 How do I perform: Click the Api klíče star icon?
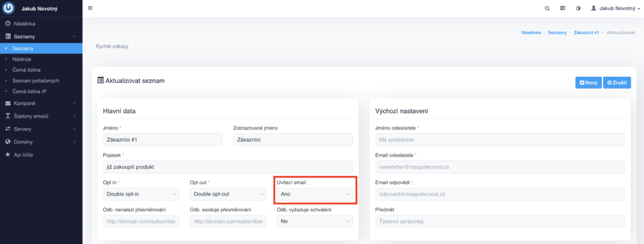(8, 155)
